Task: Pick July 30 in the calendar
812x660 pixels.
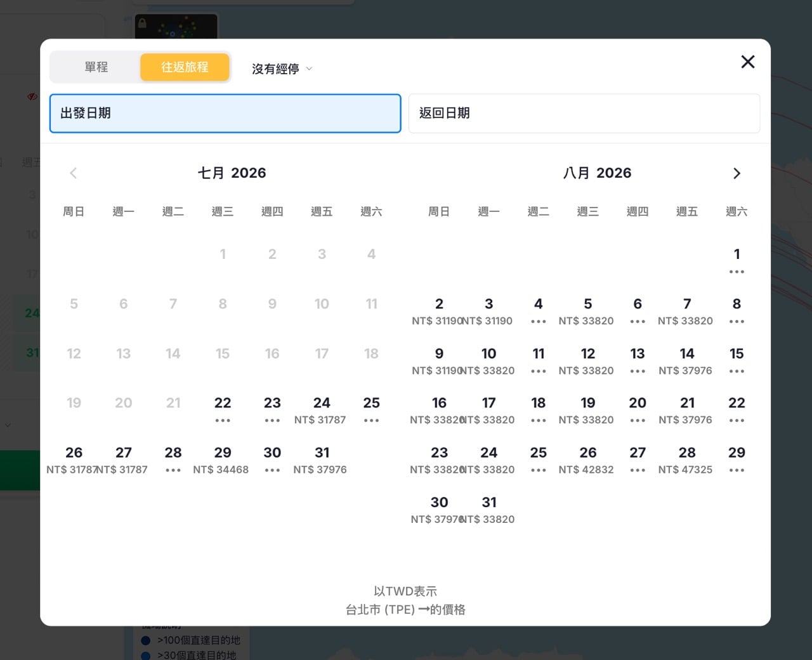Action: [x=272, y=459]
